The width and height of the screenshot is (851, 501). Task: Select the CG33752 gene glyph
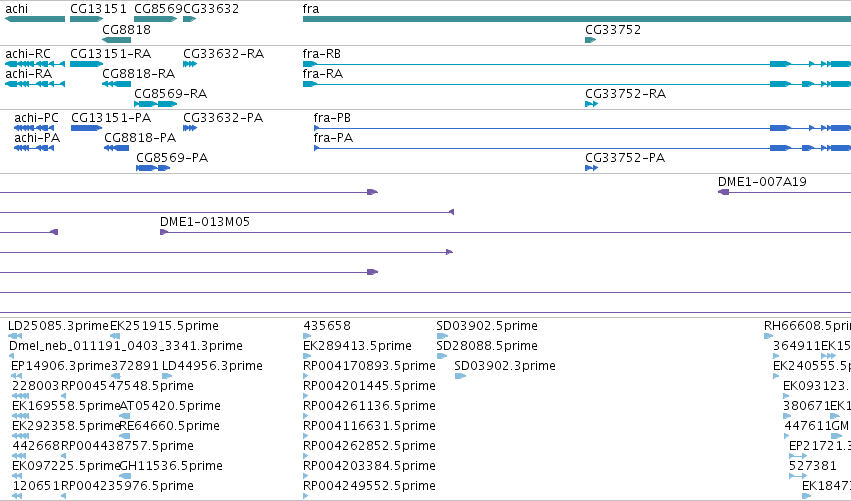point(590,40)
